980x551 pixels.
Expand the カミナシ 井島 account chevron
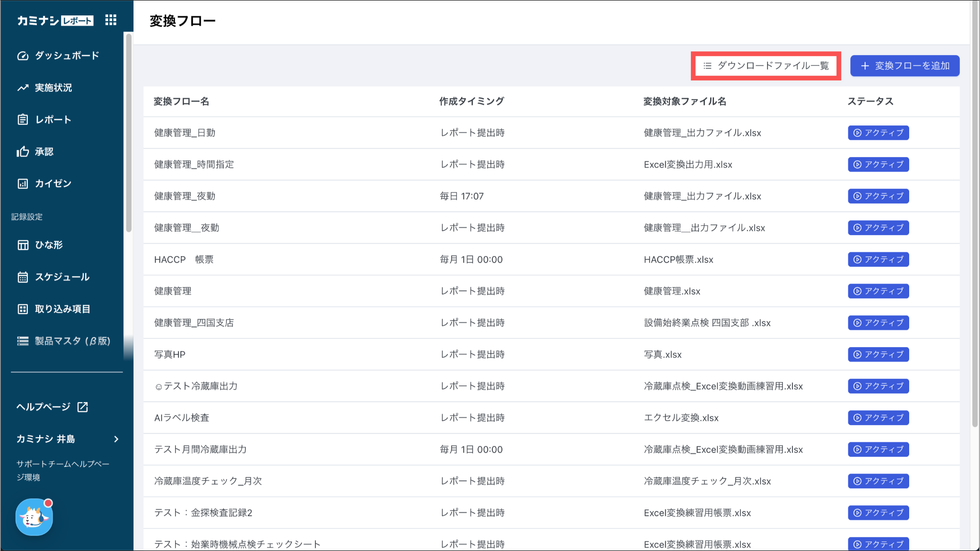116,439
